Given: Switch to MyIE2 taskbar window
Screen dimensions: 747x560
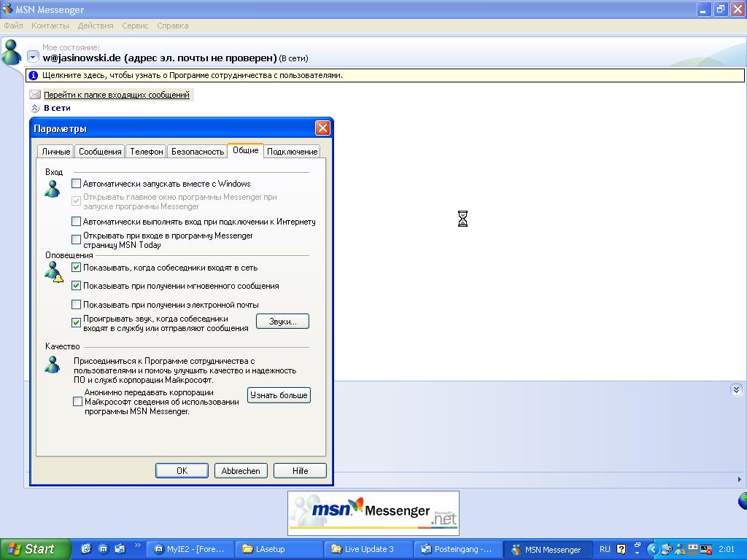Looking at the screenshot, I should tap(190, 549).
